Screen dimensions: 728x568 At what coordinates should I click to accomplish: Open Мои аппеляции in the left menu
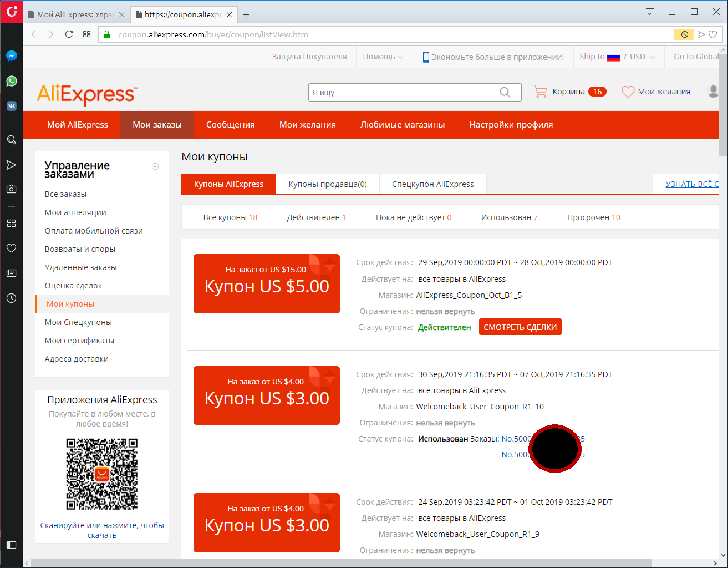75,212
